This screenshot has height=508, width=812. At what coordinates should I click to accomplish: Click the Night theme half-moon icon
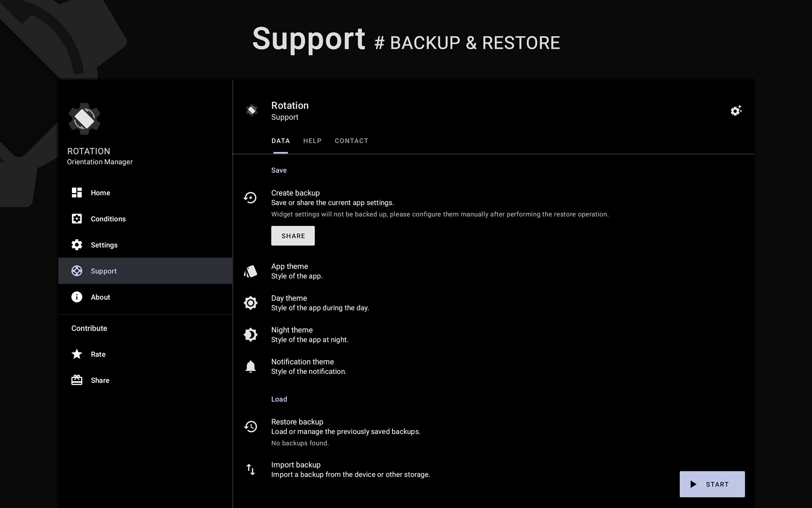pyautogui.click(x=250, y=335)
